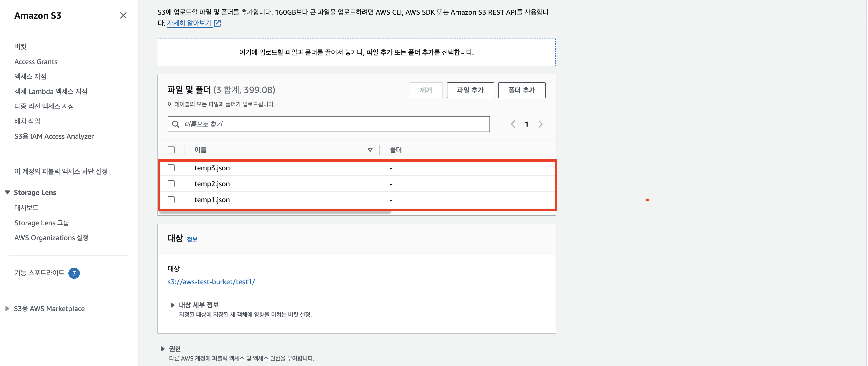Expand the 권한 section

(x=163, y=349)
